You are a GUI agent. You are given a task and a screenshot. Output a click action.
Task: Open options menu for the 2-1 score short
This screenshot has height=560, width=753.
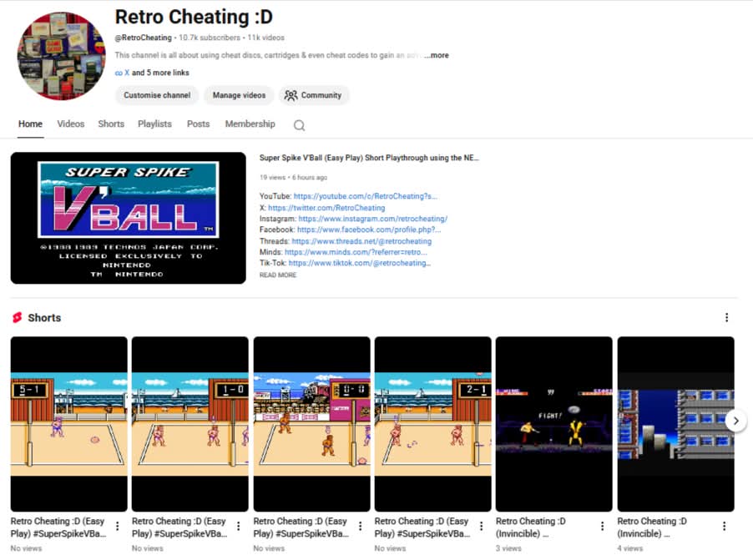(481, 526)
